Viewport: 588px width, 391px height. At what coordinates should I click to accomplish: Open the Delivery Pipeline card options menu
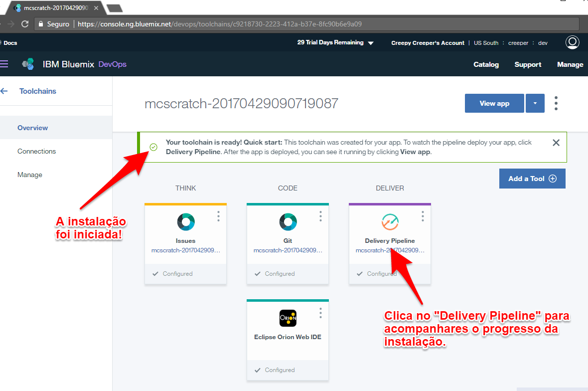pos(423,216)
